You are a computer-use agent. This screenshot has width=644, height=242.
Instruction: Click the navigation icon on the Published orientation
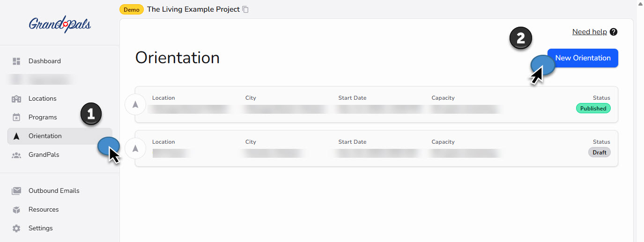point(135,105)
